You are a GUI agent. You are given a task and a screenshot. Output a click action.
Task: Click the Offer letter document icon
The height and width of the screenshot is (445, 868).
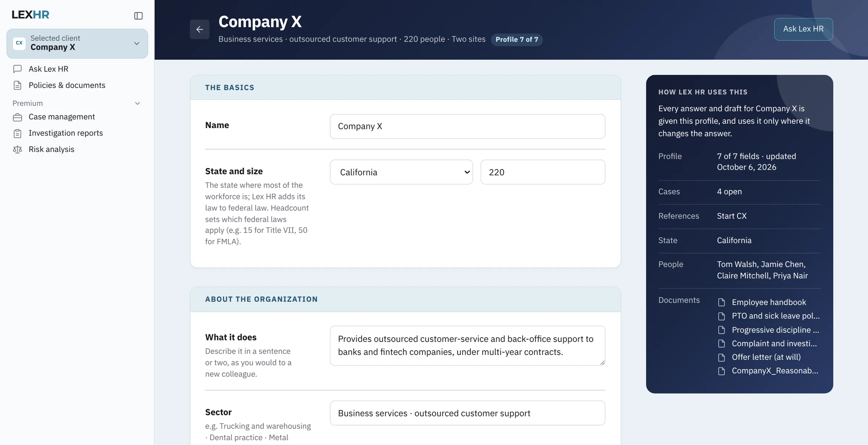point(722,357)
